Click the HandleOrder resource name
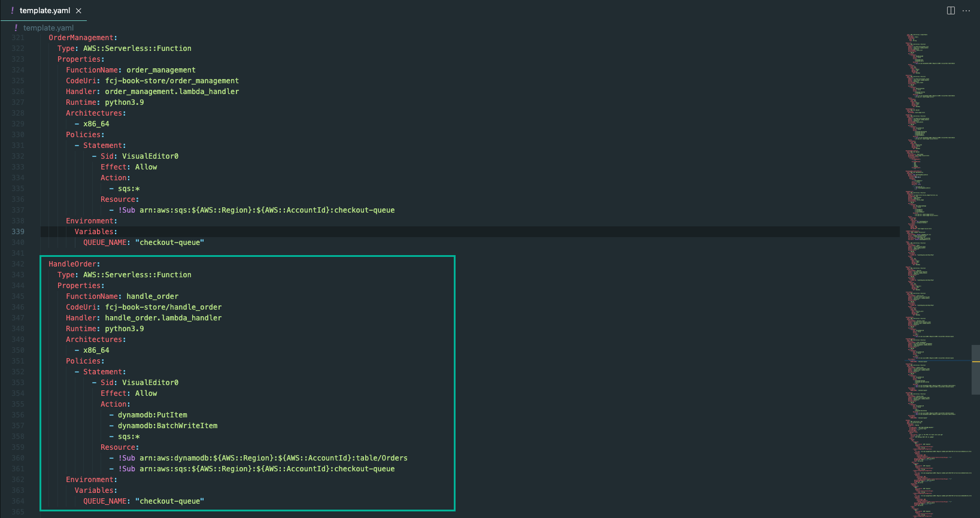The height and width of the screenshot is (518, 980). coord(74,264)
